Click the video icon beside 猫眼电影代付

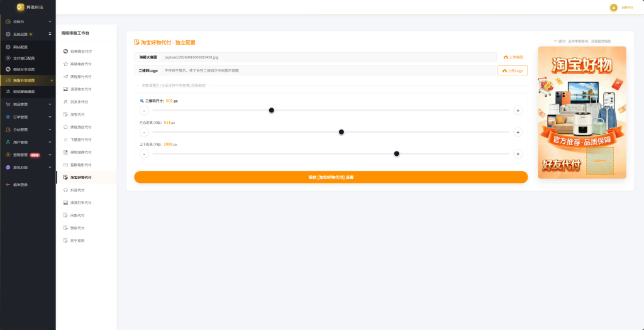[x=65, y=165]
